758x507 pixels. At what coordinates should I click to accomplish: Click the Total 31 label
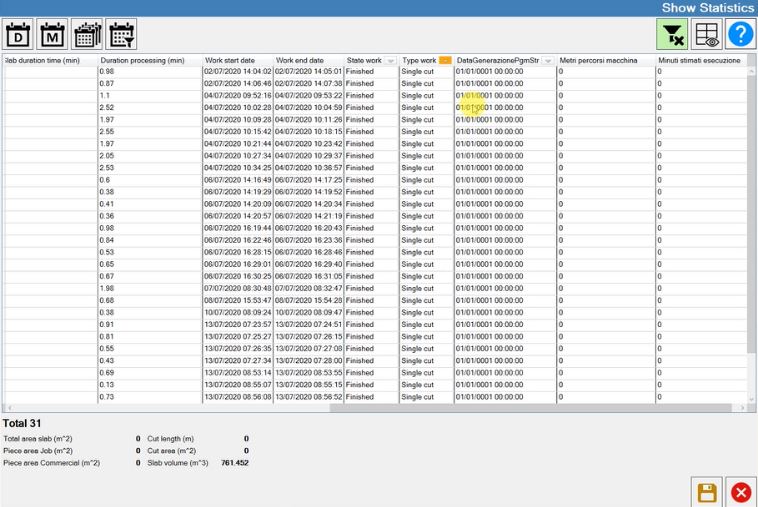click(x=22, y=423)
